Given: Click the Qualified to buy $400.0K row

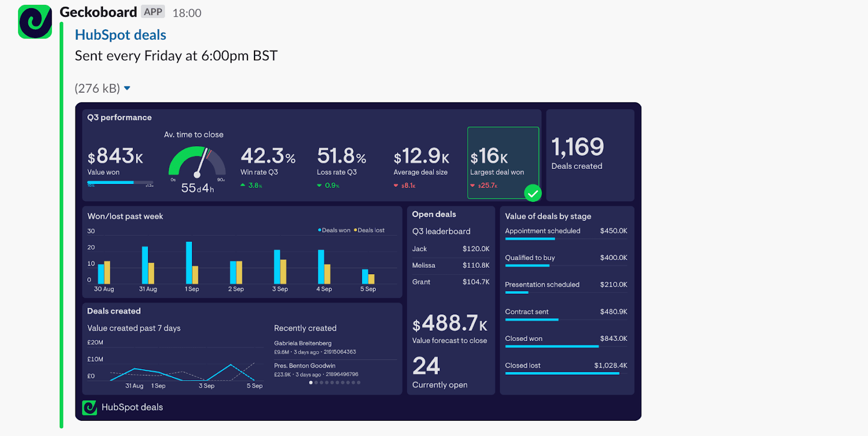Looking at the screenshot, I should pos(566,261).
